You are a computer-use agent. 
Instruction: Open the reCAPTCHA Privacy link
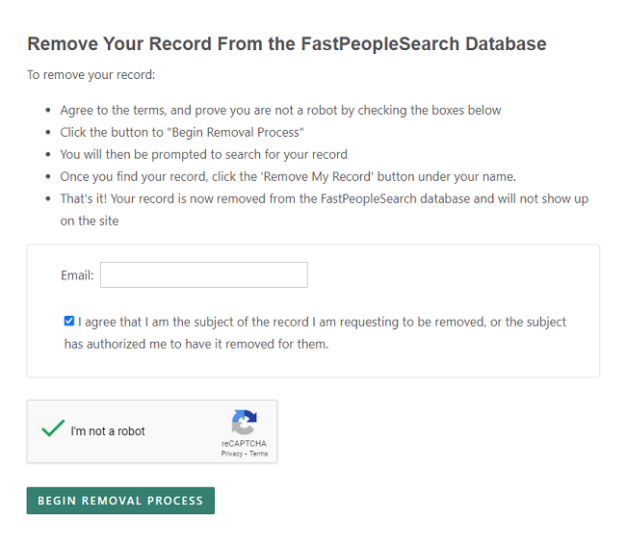pyautogui.click(x=232, y=453)
